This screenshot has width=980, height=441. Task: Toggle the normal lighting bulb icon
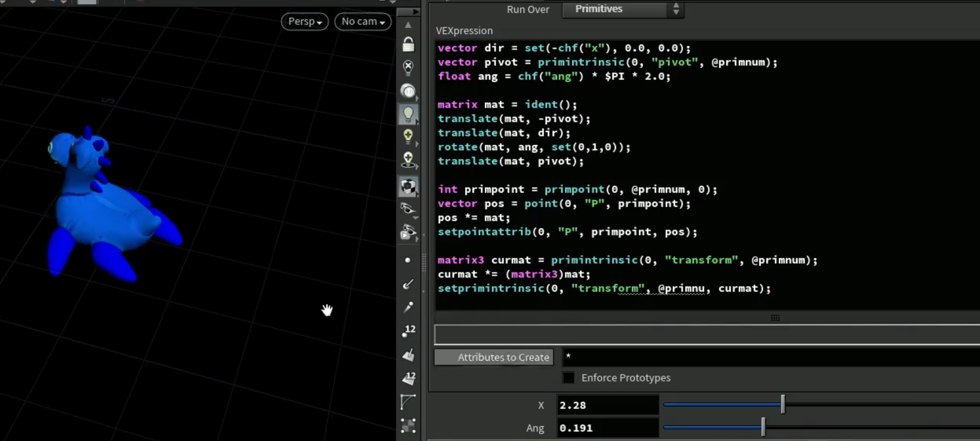408,114
